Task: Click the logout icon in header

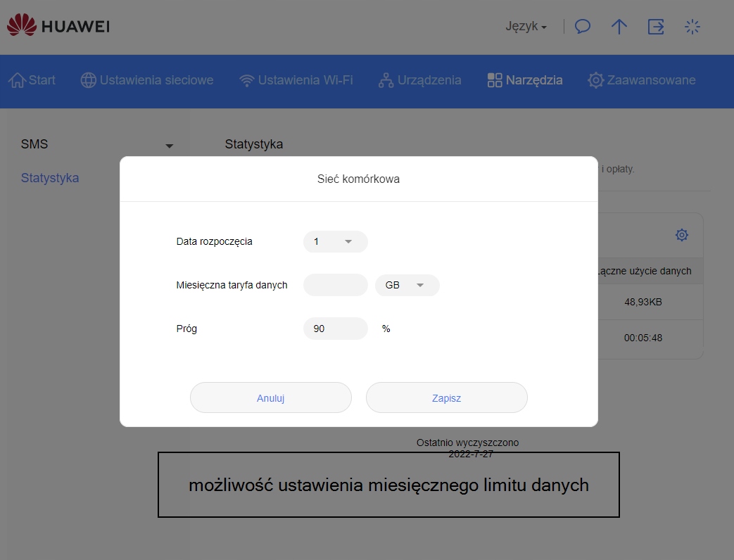Action: pyautogui.click(x=656, y=27)
